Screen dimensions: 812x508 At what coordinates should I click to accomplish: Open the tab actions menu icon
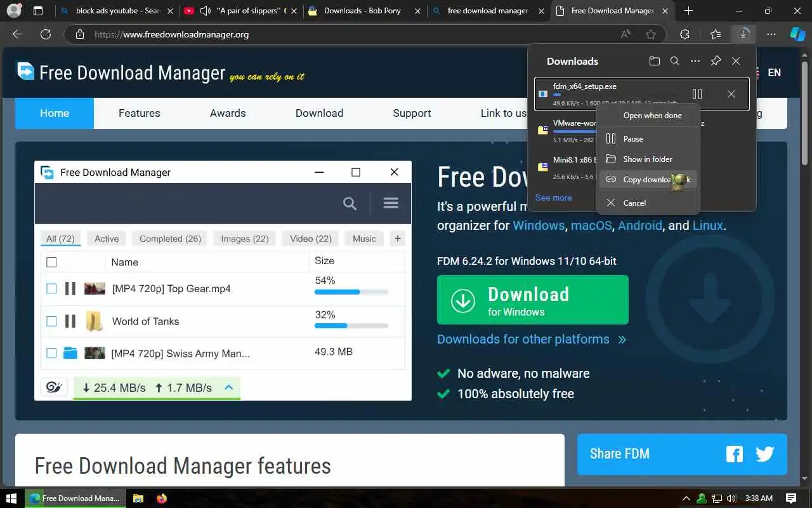pyautogui.click(x=38, y=11)
